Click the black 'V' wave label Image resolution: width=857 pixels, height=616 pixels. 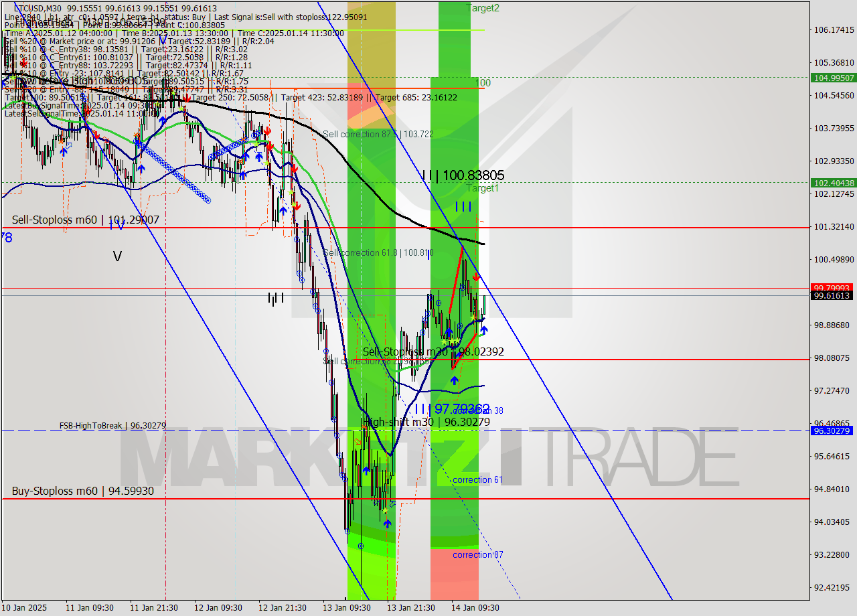tap(117, 256)
